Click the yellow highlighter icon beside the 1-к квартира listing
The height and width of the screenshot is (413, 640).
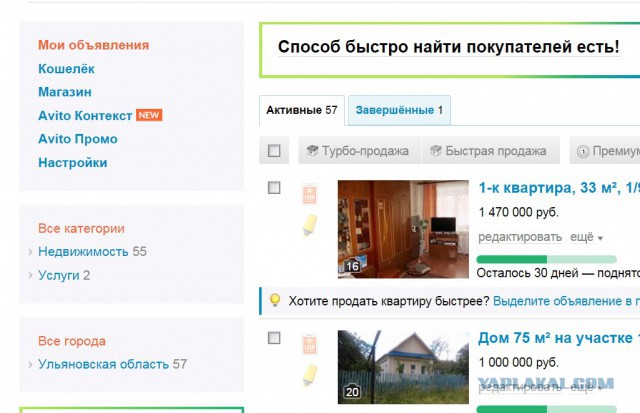(x=309, y=225)
